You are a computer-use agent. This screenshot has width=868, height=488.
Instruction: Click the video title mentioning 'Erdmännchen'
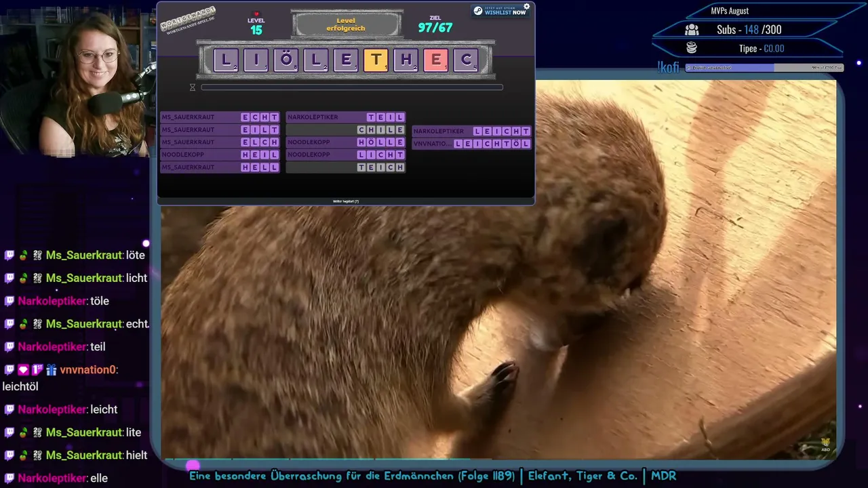pyautogui.click(x=433, y=476)
